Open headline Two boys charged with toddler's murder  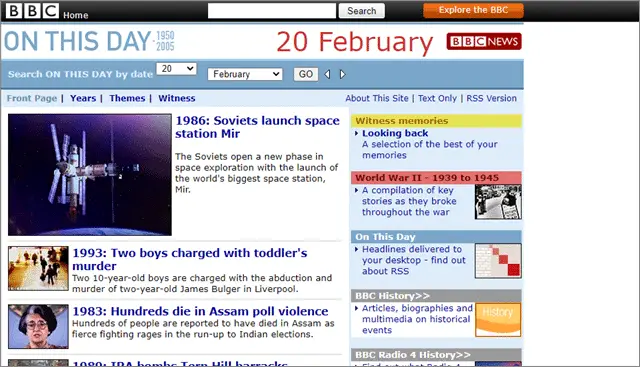click(190, 259)
